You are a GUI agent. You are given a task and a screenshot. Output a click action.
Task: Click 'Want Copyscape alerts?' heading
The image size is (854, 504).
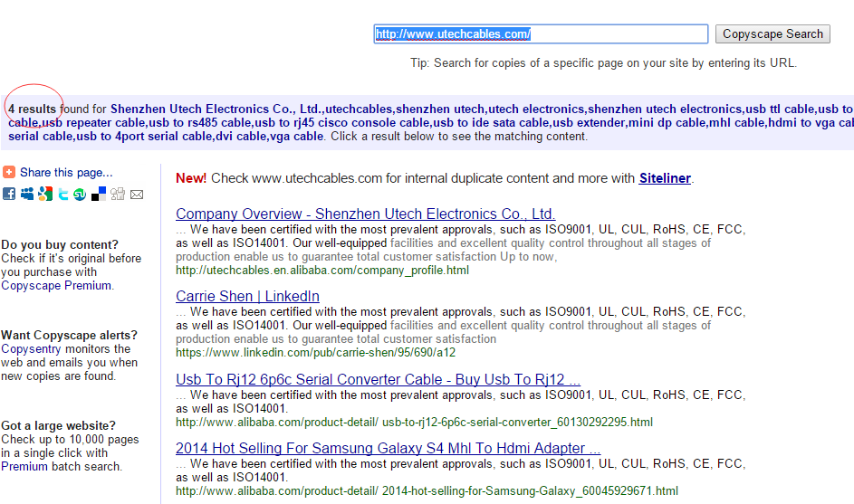(69, 335)
